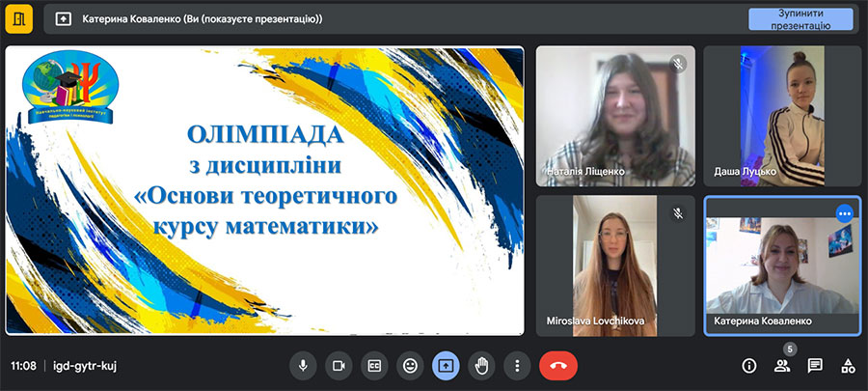
Task: Click the presentation icon beside Катерина Коваленко banner
Action: (x=64, y=19)
